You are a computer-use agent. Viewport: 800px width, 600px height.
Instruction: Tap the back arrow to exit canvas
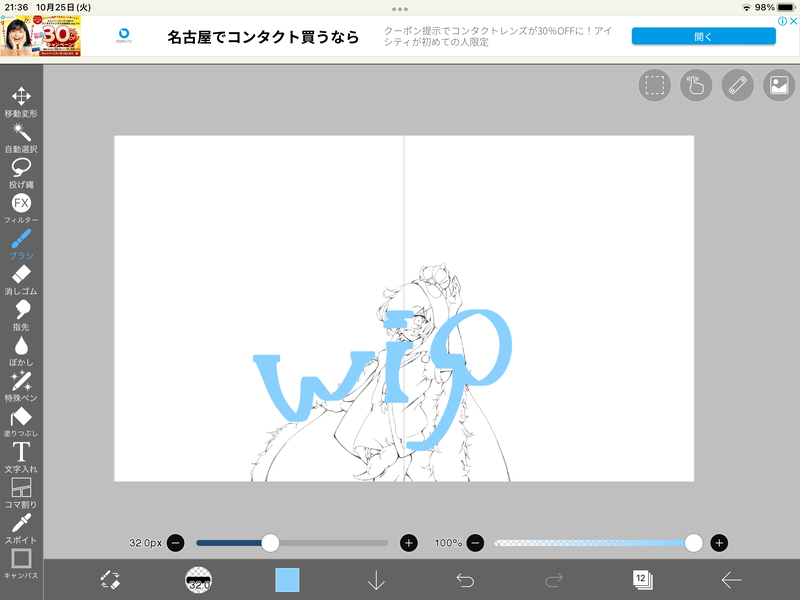tap(731, 580)
